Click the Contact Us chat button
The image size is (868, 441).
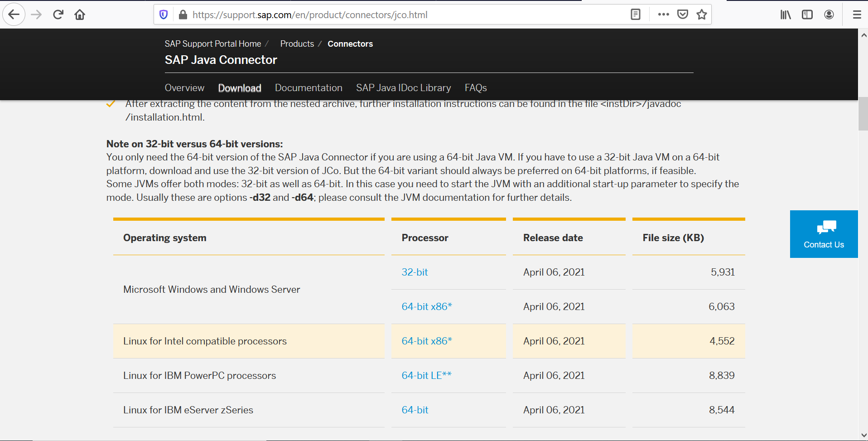(x=824, y=234)
